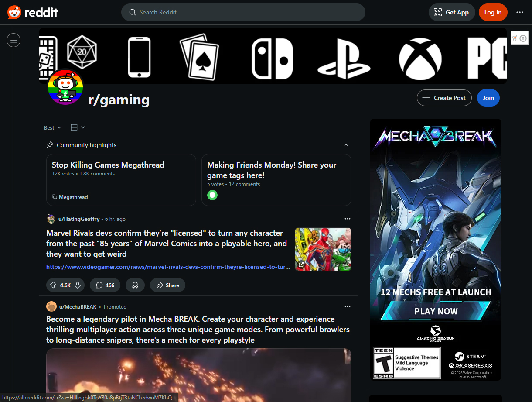Image resolution: width=532 pixels, height=402 pixels.
Task: Open the 466 comments button
Action: point(105,285)
